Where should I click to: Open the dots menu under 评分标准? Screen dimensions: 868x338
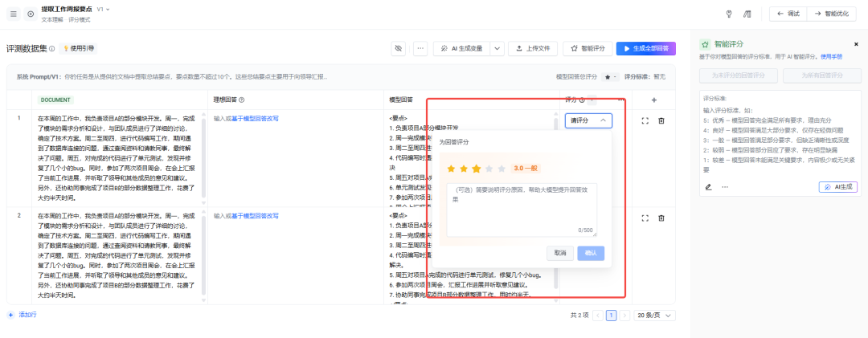click(x=725, y=187)
